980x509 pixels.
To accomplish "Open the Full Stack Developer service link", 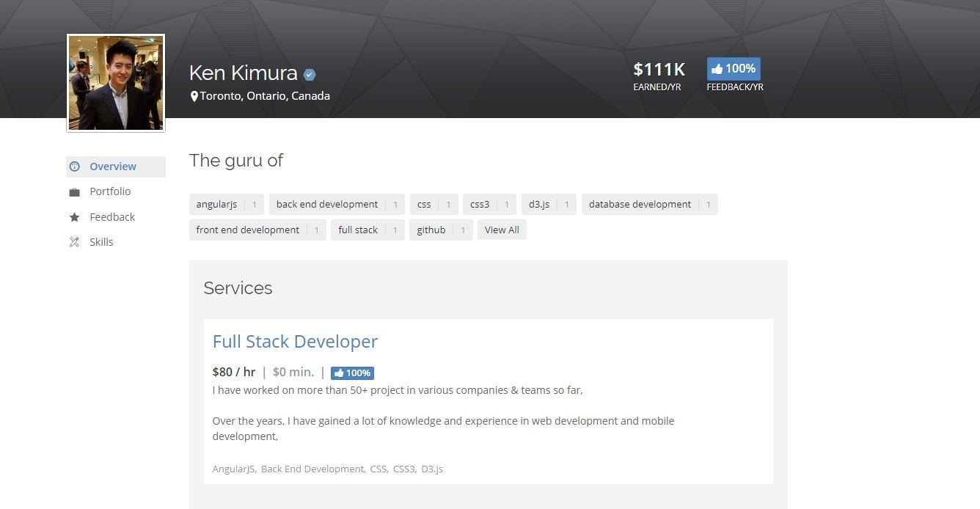I will coord(295,342).
